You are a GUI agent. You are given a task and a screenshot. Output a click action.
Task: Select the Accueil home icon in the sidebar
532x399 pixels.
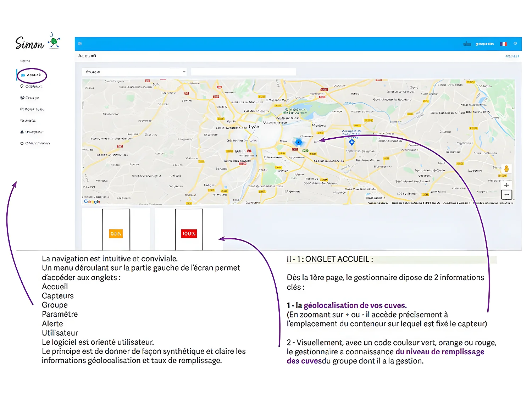(x=23, y=75)
